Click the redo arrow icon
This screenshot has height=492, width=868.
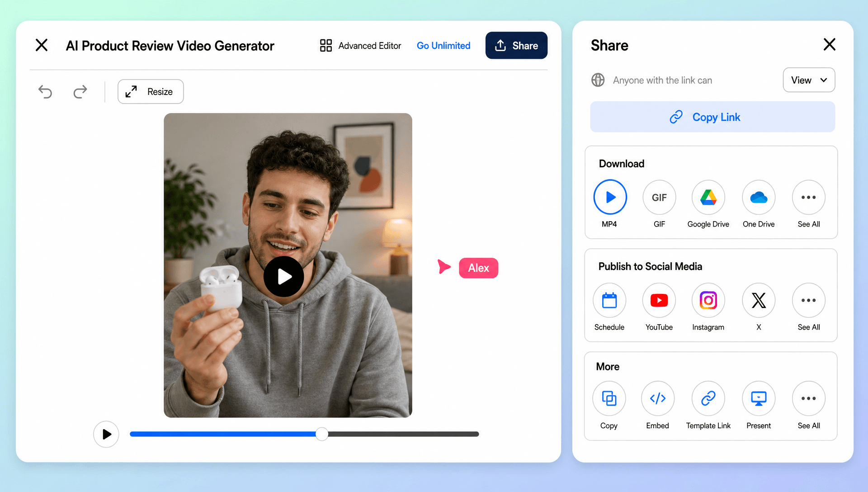[x=80, y=92]
